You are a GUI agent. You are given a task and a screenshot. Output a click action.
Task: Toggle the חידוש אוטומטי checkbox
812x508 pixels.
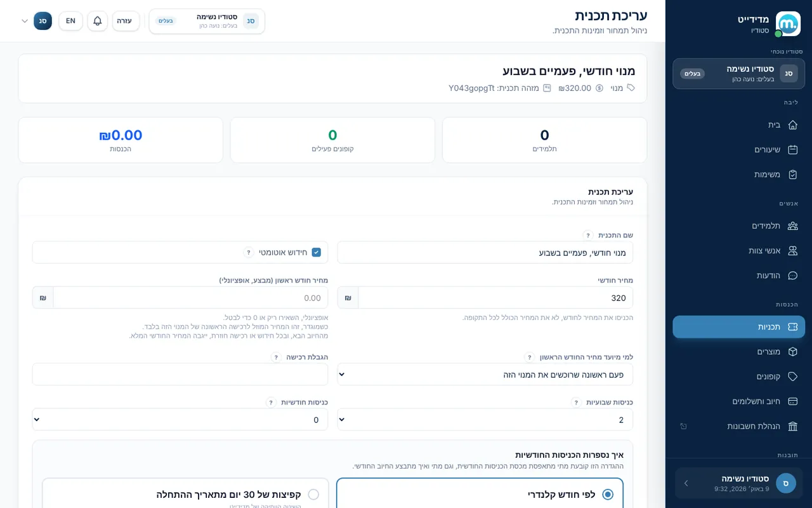pos(316,252)
